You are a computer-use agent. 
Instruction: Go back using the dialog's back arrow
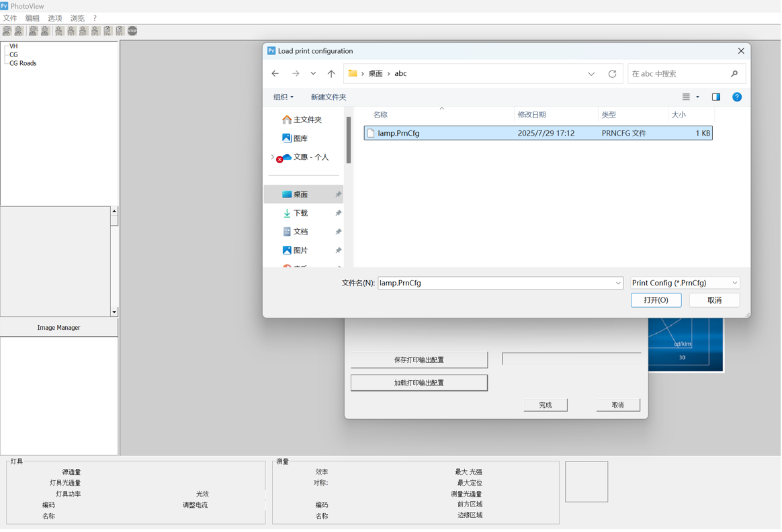point(275,74)
